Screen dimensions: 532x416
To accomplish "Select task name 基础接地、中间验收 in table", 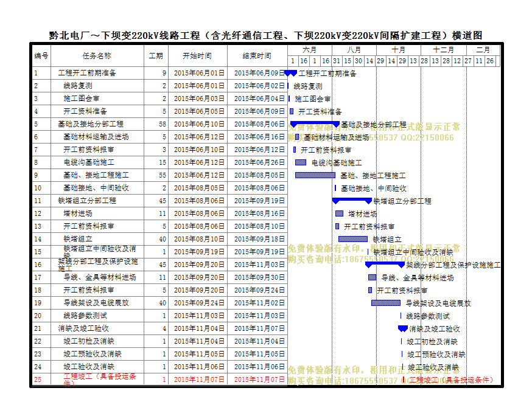I will pyautogui.click(x=96, y=188).
